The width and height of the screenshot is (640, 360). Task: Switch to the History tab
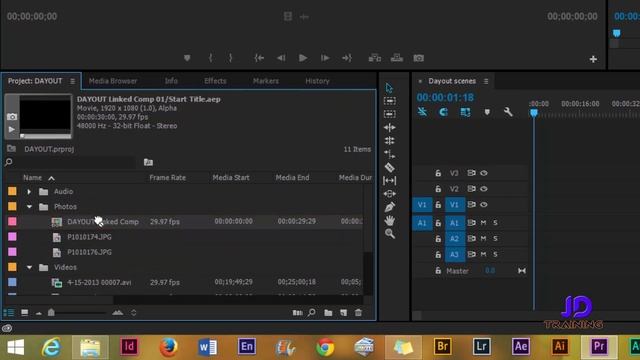click(x=317, y=81)
